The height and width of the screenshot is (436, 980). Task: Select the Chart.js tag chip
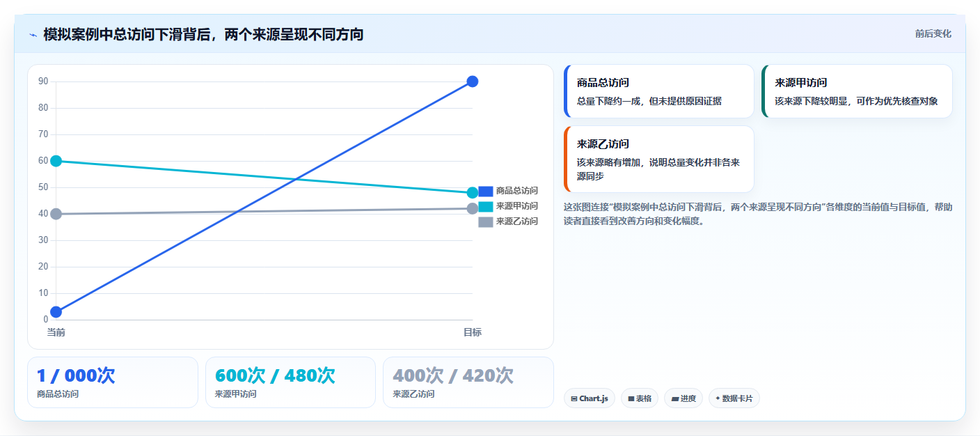pyautogui.click(x=590, y=398)
